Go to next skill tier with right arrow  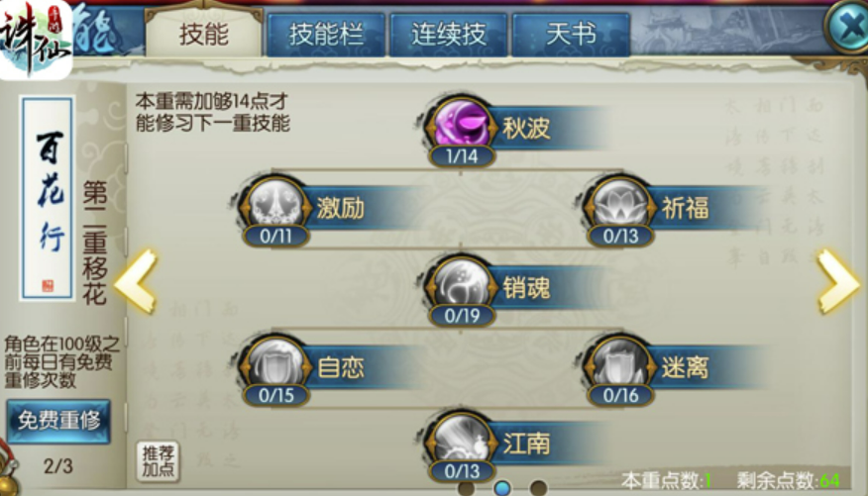[x=838, y=281]
